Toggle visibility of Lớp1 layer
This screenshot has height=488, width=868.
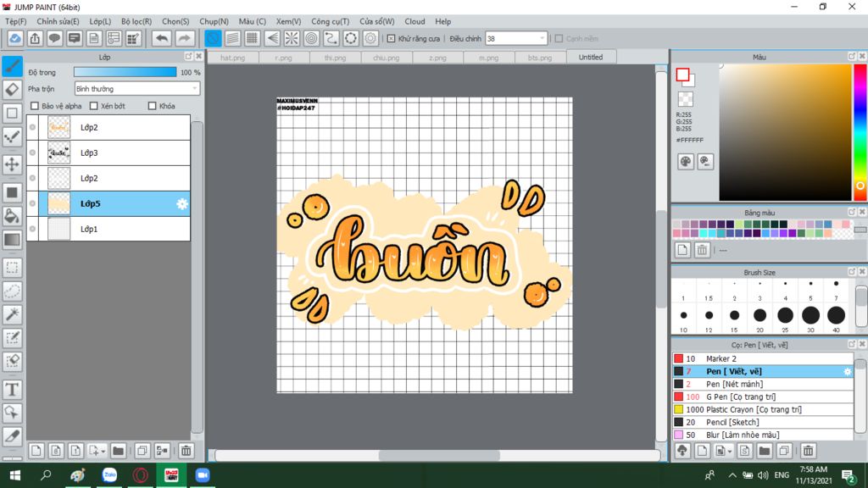click(33, 229)
